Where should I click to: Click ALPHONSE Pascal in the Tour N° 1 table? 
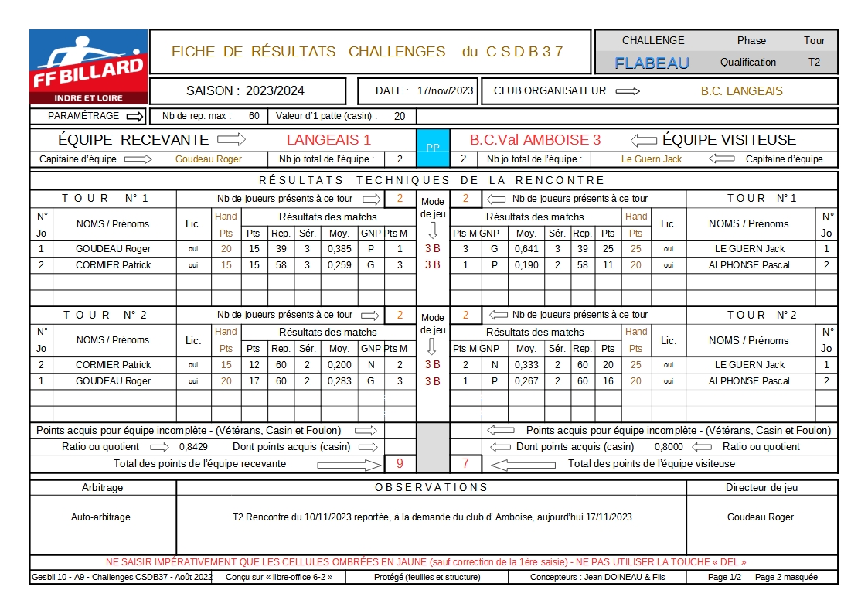(749, 265)
